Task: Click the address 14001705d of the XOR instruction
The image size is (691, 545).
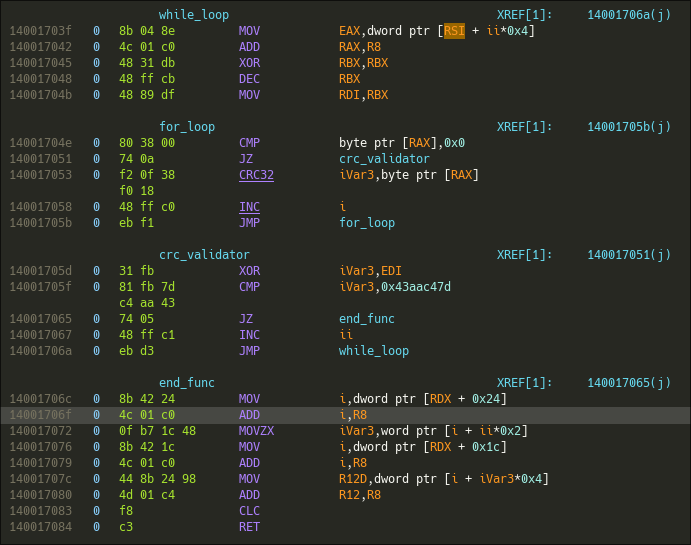Action: tap(40, 271)
